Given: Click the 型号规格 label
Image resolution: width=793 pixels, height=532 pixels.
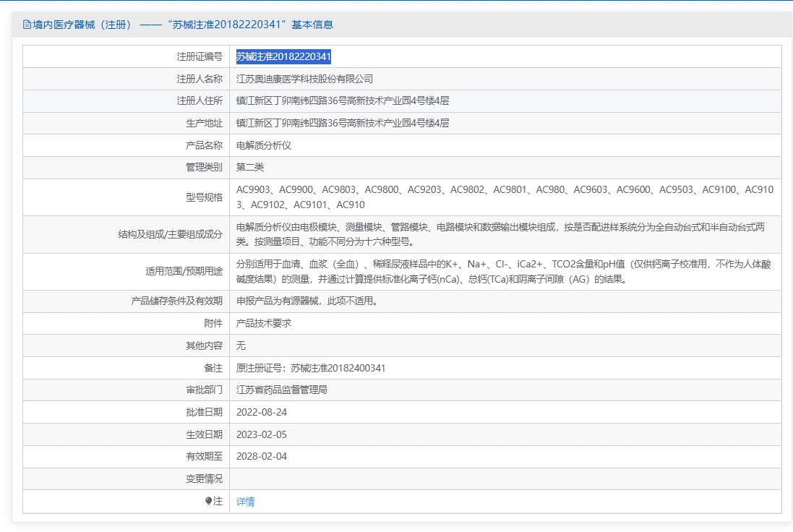Looking at the screenshot, I should click(204, 197).
